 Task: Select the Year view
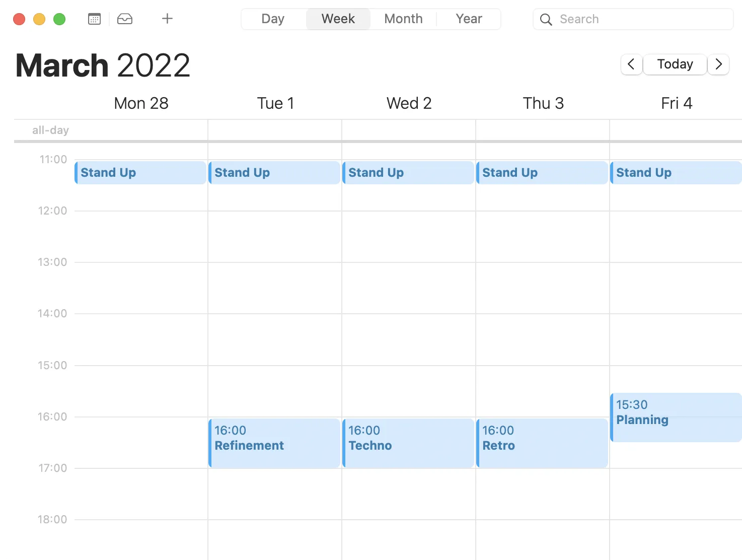click(468, 19)
